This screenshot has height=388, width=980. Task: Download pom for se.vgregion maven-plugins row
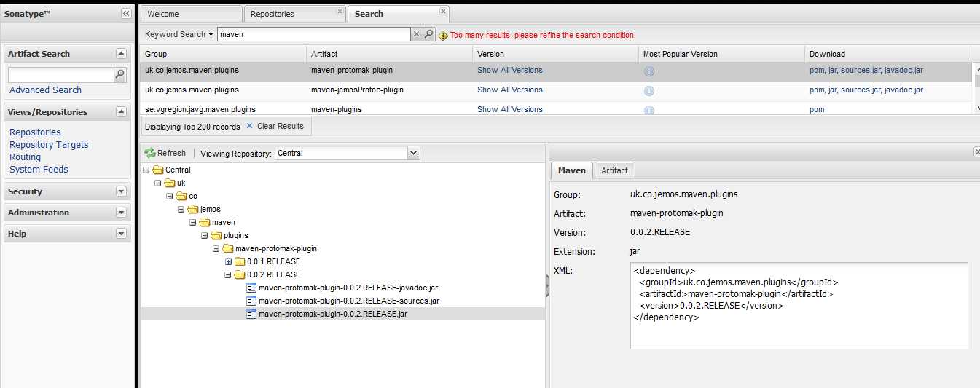817,110
